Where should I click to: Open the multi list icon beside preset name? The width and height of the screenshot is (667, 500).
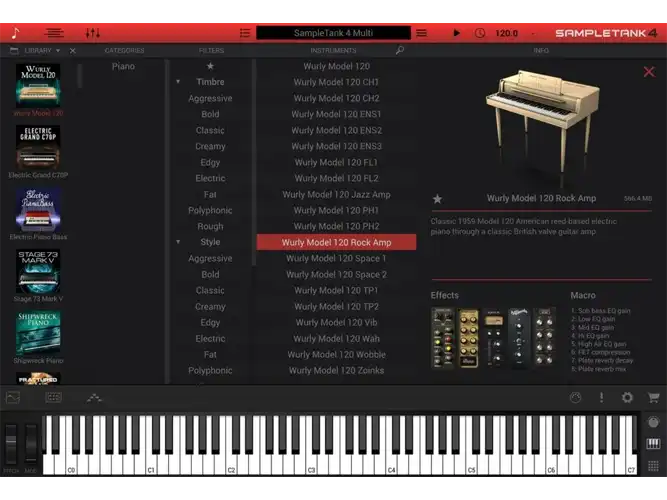tap(245, 33)
